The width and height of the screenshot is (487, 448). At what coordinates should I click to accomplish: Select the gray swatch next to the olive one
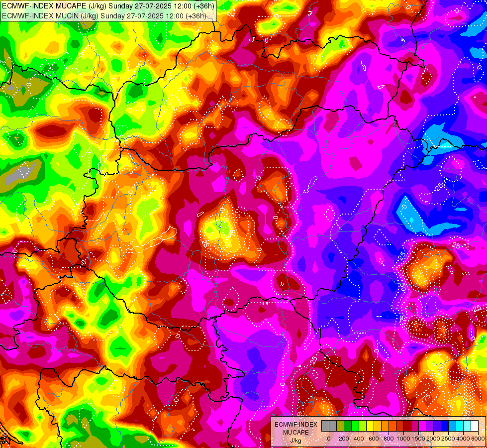pyautogui.click(x=333, y=426)
